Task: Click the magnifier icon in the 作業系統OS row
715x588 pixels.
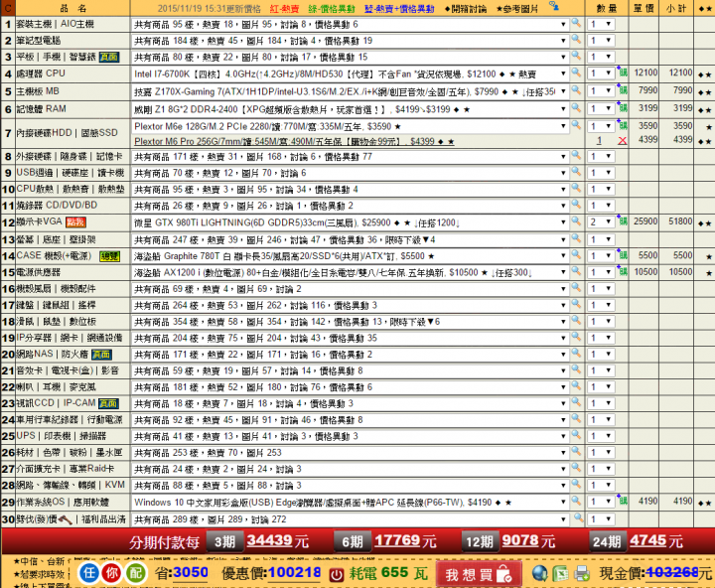Action: click(576, 501)
